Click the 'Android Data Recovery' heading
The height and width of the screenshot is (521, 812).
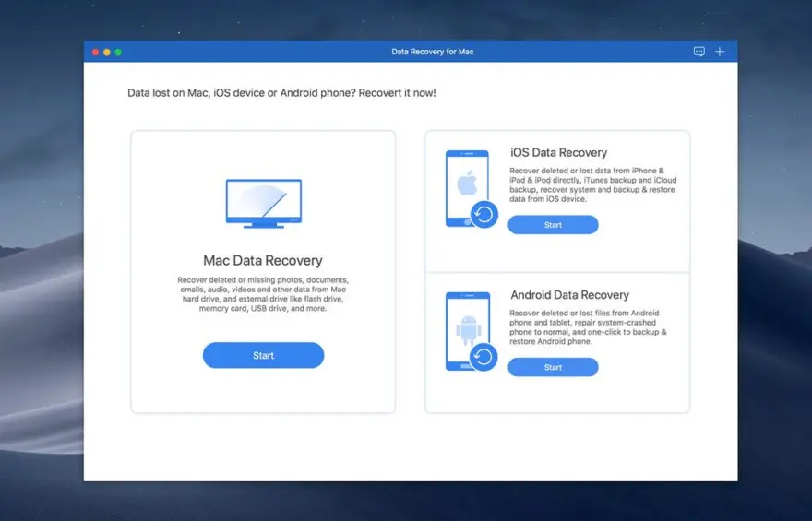569,295
